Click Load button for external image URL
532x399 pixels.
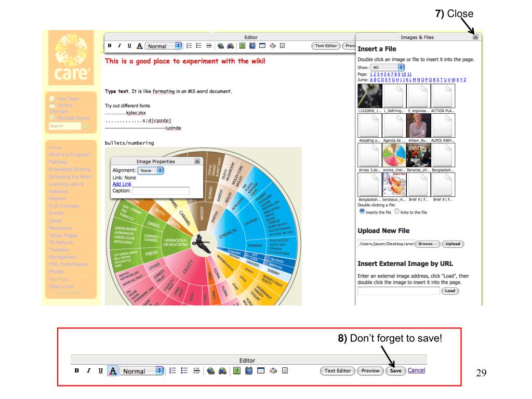point(450,291)
